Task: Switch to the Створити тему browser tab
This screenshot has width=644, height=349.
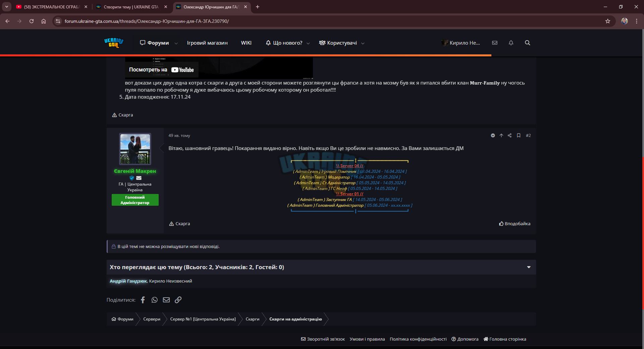Action: coord(131,7)
